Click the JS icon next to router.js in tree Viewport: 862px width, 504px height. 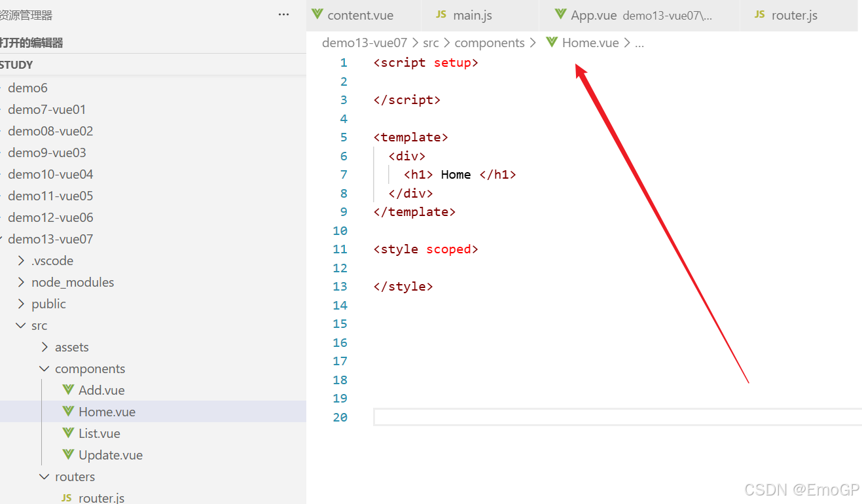(66, 498)
